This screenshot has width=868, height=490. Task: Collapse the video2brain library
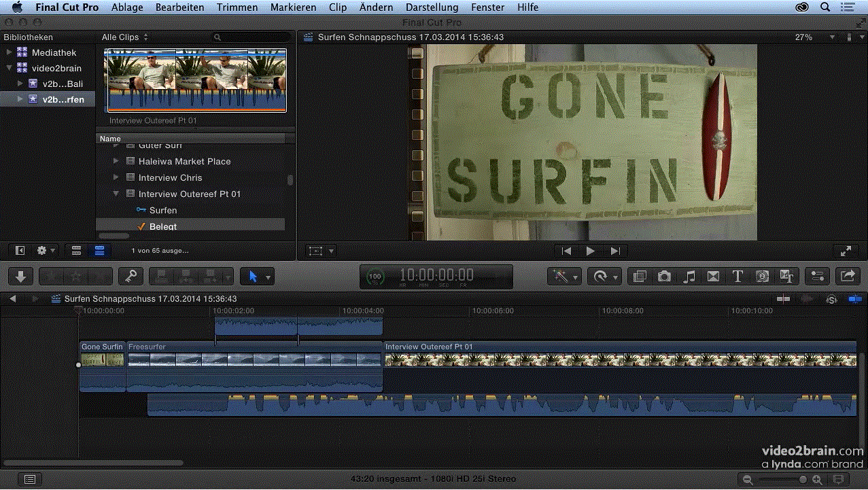pos(9,68)
